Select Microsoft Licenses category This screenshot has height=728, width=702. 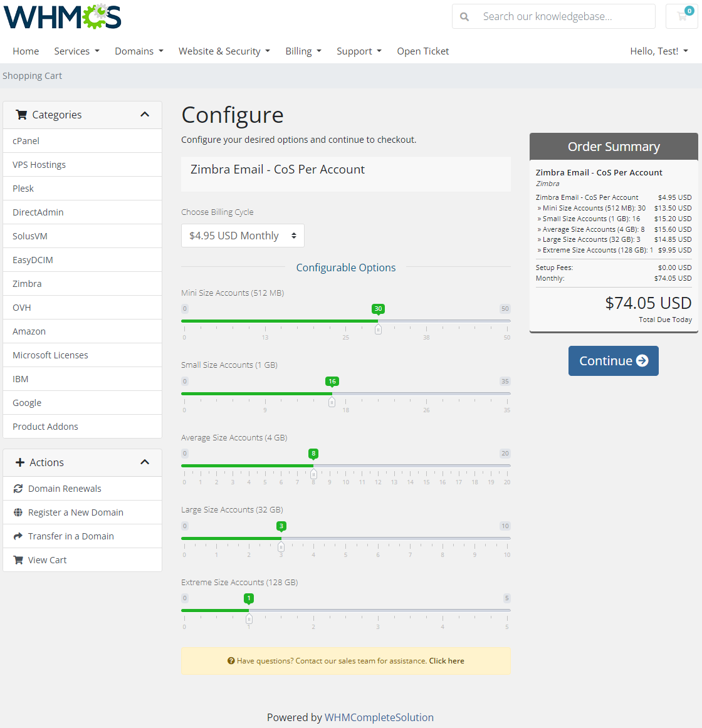82,355
